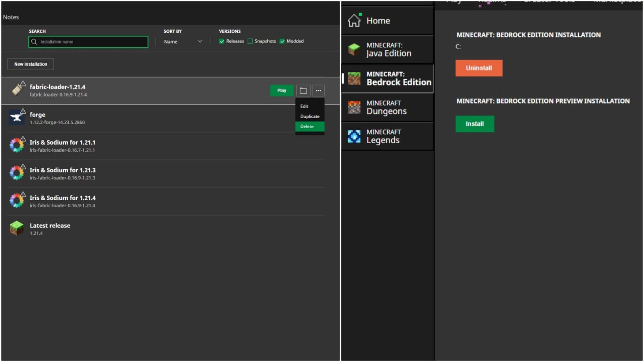This screenshot has width=644, height=362.
Task: Select Minecraft Dungeons in the sidebar
Action: click(x=387, y=107)
